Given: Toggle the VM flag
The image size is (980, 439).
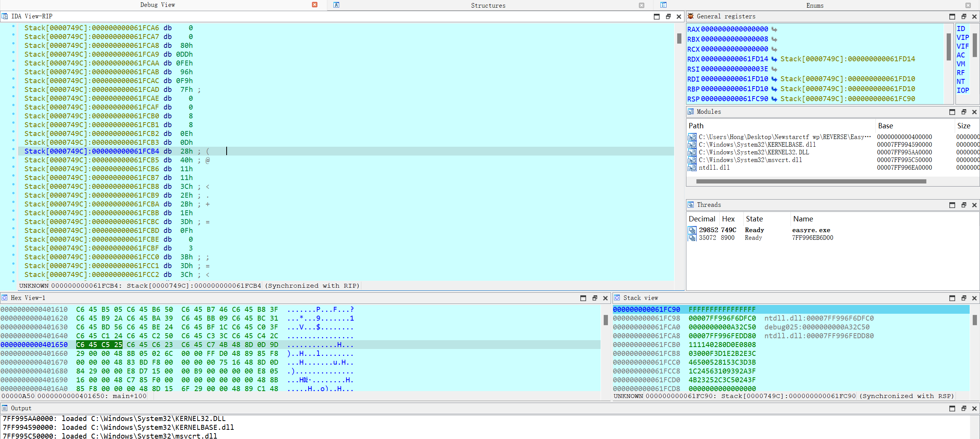Looking at the screenshot, I should pyautogui.click(x=961, y=64).
